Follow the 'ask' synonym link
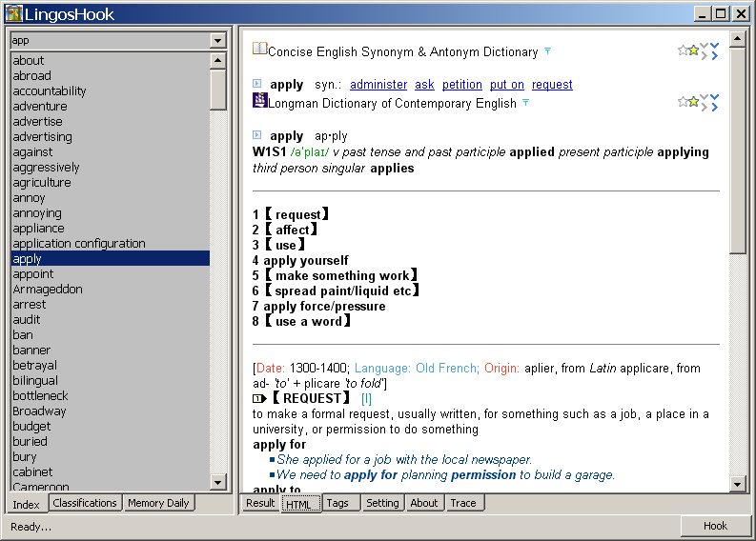This screenshot has height=541, width=756. coord(424,85)
